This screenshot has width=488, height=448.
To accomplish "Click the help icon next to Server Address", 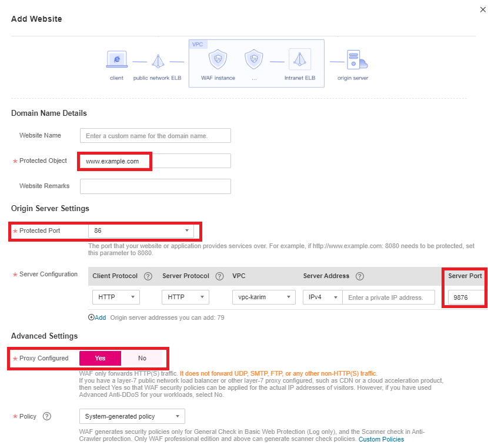I will [x=359, y=276].
